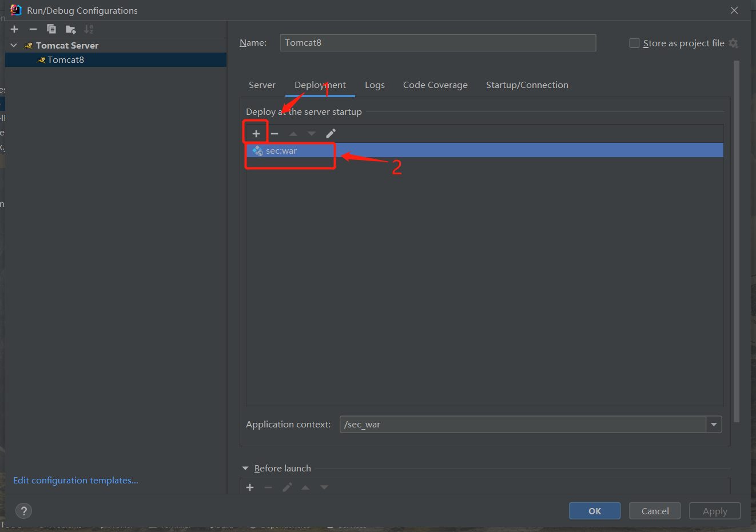Add Before launch task plus icon
The height and width of the screenshot is (532, 756).
(250, 487)
